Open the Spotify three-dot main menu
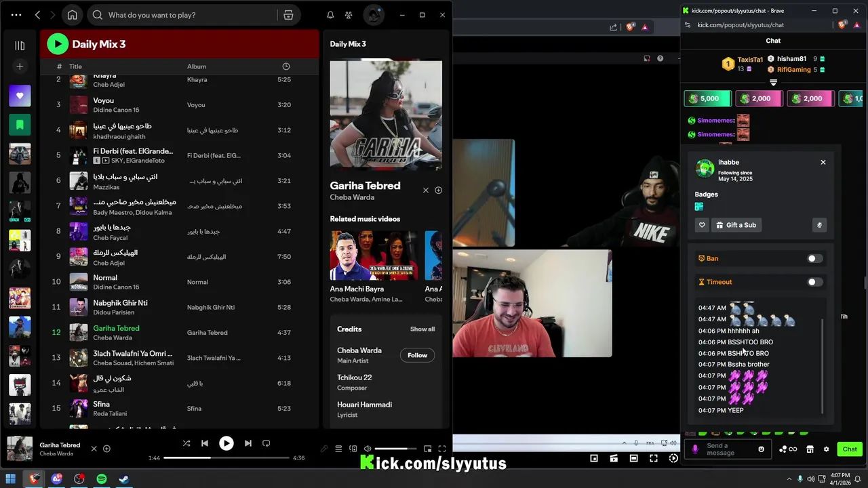868x488 pixels. tap(16, 15)
